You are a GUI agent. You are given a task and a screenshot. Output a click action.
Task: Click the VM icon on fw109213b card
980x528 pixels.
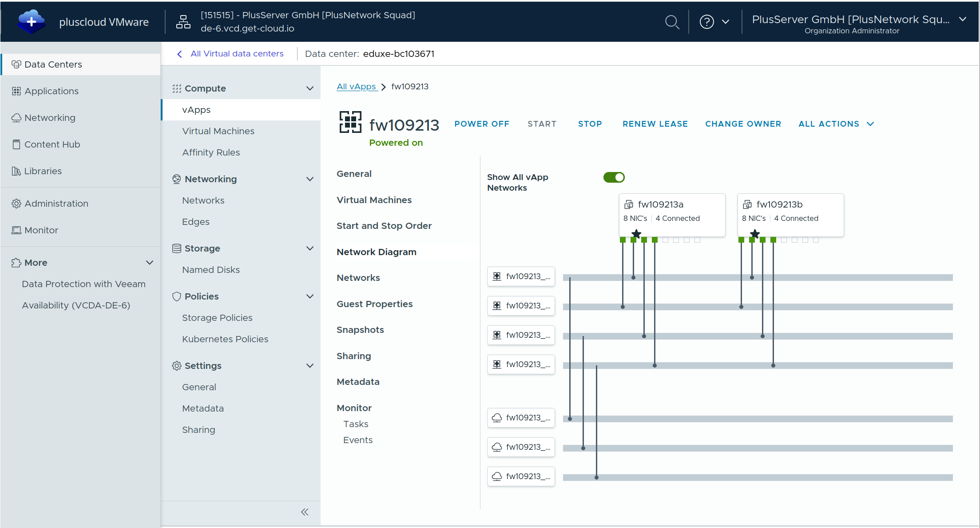[x=747, y=204]
